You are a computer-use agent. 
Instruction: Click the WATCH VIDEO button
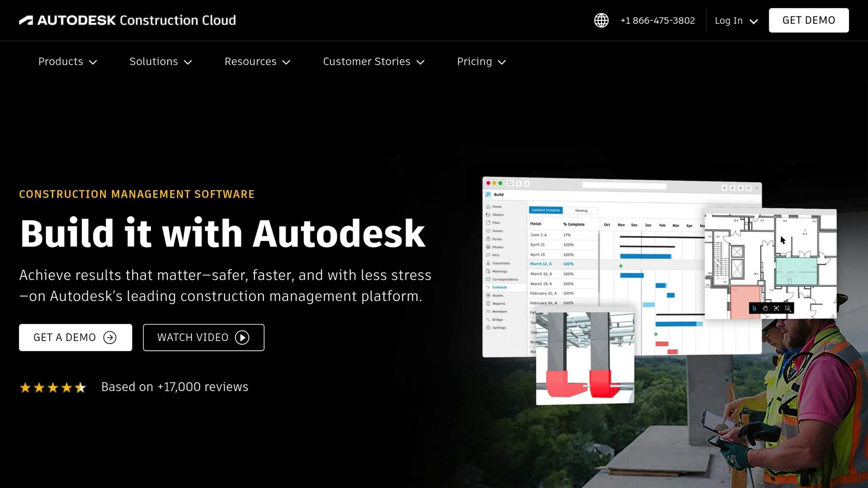click(x=203, y=338)
